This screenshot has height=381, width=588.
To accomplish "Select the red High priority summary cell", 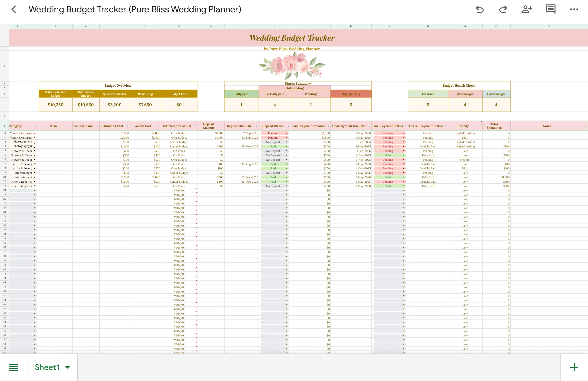I will [351, 94].
